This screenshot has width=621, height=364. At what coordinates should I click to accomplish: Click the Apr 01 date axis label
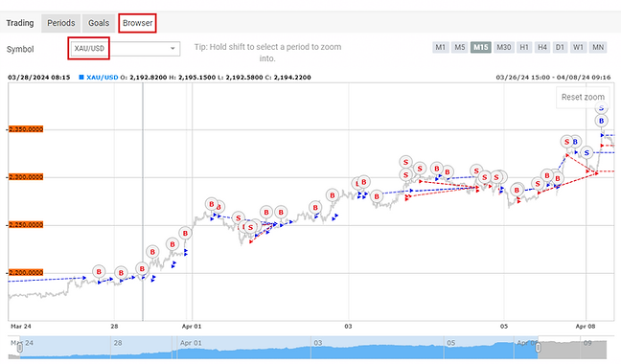[x=192, y=327]
